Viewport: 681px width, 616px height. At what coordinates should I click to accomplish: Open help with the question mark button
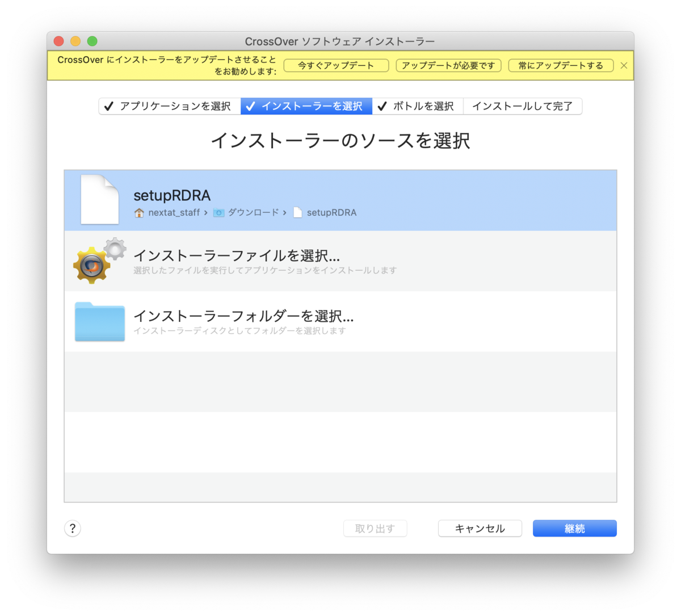point(73,529)
